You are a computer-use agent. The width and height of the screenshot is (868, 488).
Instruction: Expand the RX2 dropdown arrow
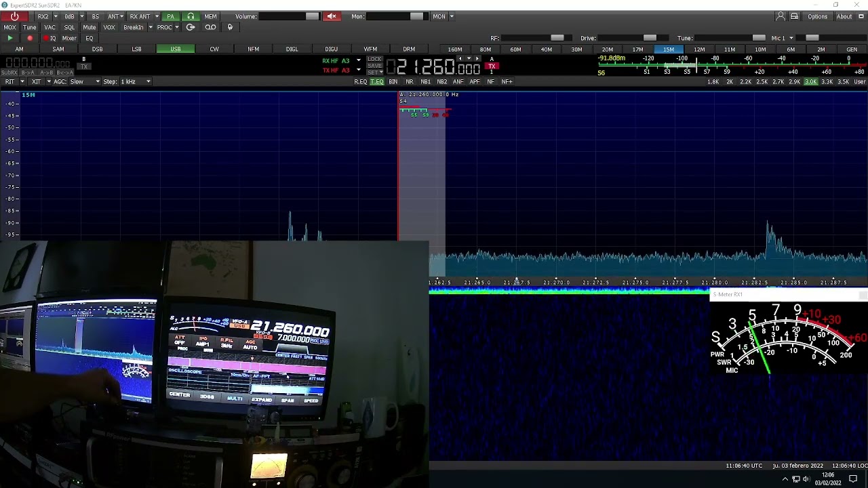55,16
